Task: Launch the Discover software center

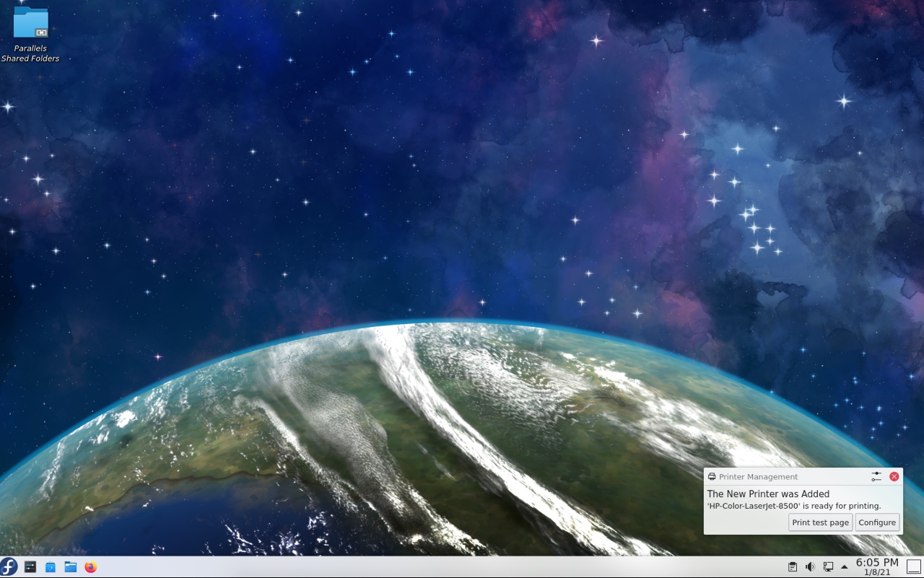Action: tap(50, 567)
